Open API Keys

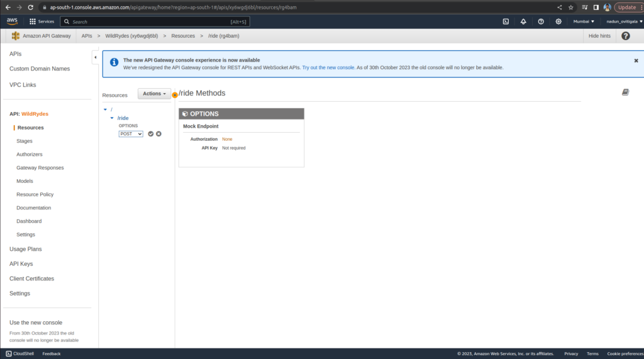coord(21,263)
